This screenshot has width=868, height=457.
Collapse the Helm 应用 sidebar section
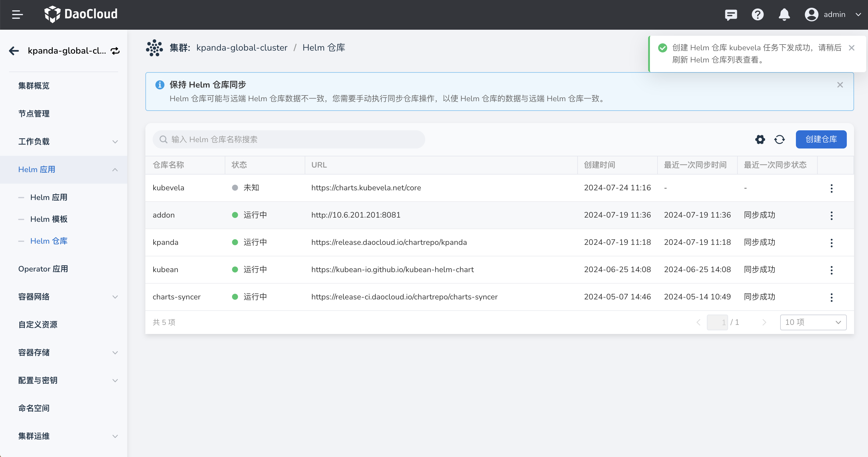tap(115, 170)
